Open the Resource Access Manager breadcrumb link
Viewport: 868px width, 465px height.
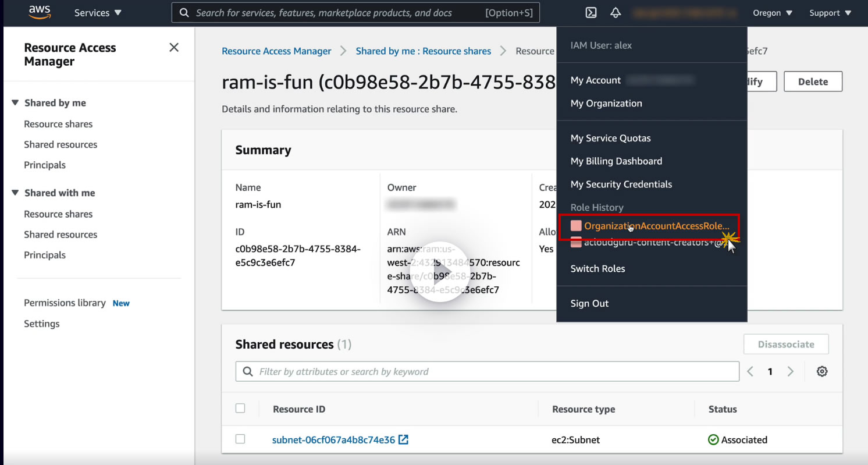276,51
